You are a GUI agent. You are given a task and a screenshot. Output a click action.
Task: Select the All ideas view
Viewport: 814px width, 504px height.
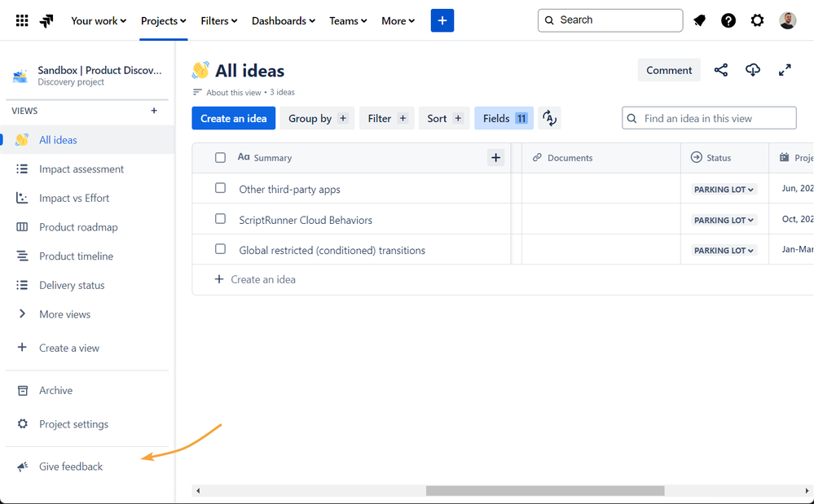click(87, 140)
